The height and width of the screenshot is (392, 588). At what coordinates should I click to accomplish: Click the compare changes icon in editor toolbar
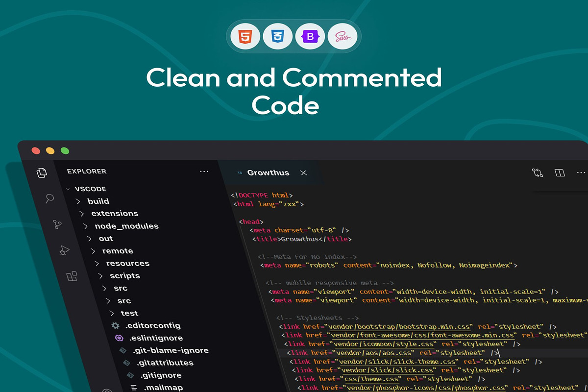click(x=538, y=172)
